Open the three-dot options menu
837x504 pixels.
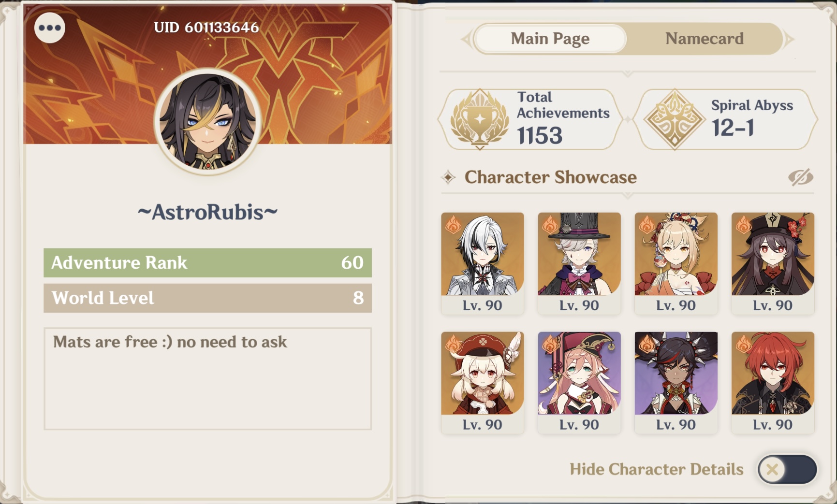[50, 28]
